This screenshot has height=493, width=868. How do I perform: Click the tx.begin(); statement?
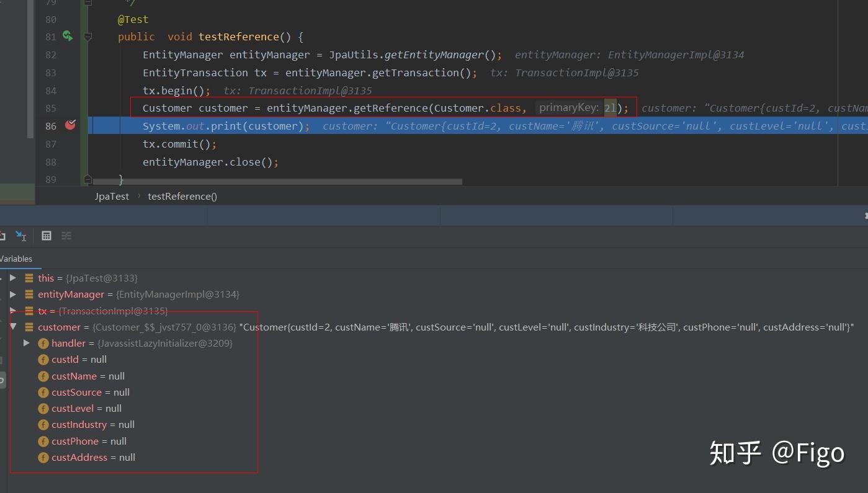point(177,91)
